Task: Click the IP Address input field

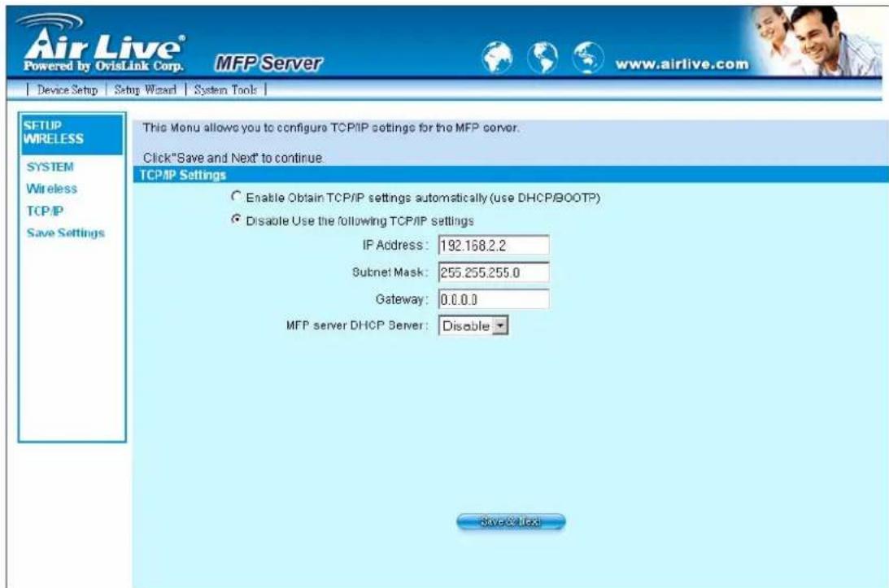Action: [x=493, y=246]
